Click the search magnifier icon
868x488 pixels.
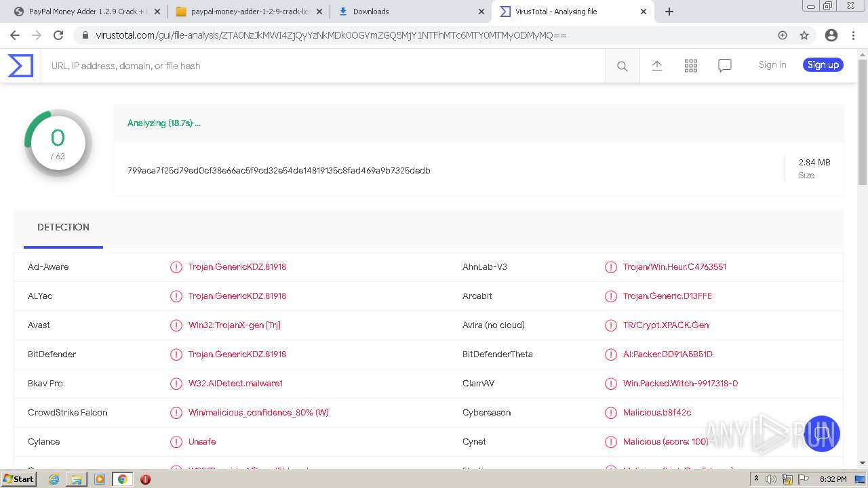(622, 66)
